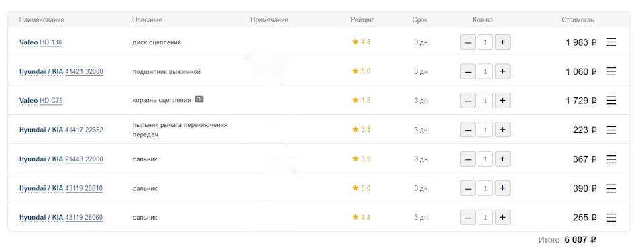Open hamburger menu for Valeo HD C75 row
This screenshot has width=644, height=250.
pyautogui.click(x=611, y=100)
